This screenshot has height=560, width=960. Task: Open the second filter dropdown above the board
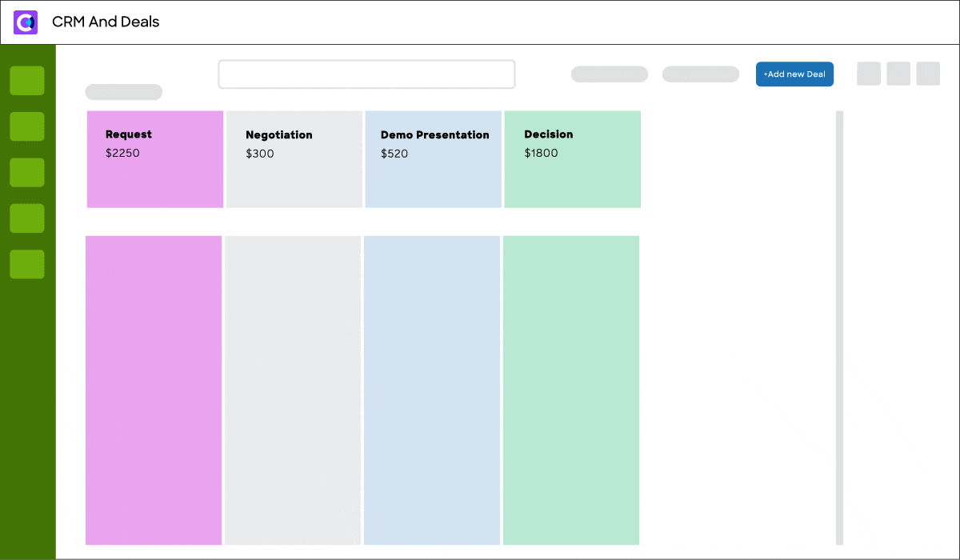click(700, 74)
